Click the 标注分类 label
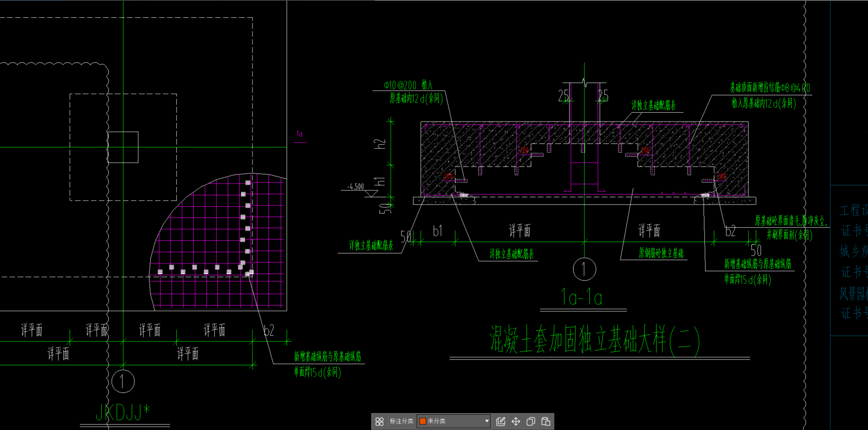868x430 pixels. (401, 421)
